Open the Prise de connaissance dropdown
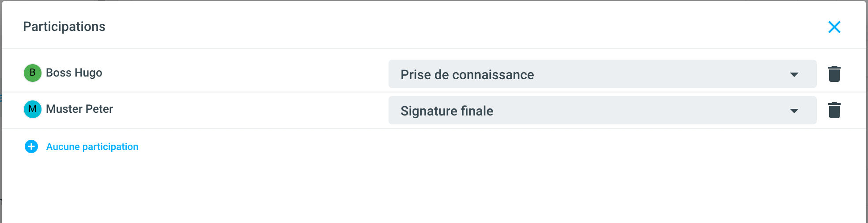 coord(602,74)
